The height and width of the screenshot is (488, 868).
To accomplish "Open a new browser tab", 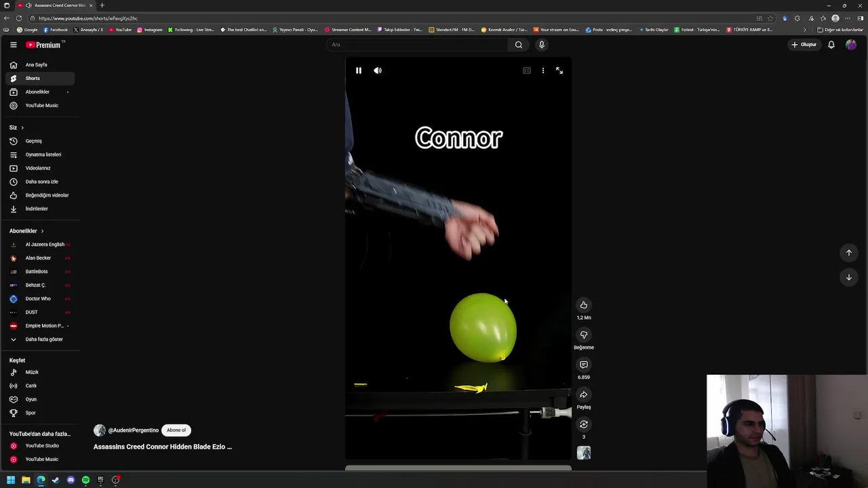I will click(102, 5).
